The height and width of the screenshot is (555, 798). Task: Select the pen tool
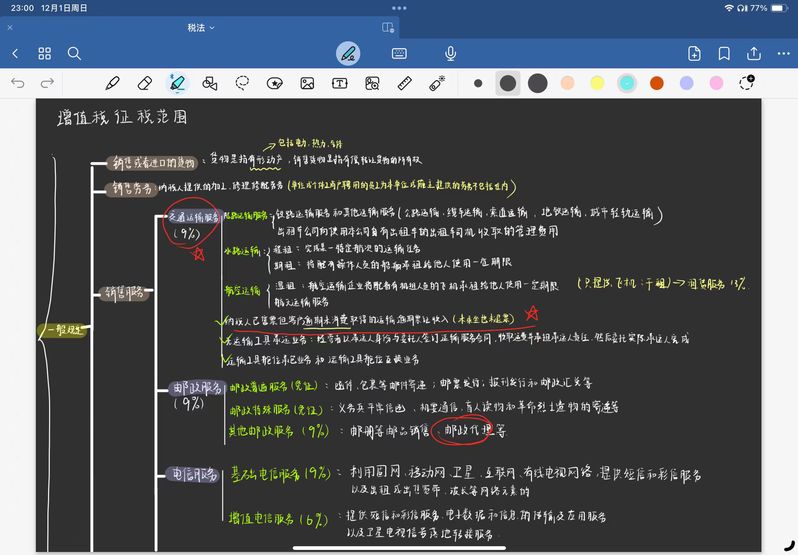coord(112,83)
